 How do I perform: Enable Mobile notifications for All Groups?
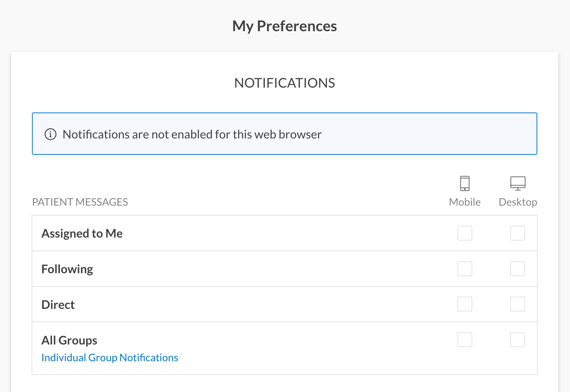(464, 340)
